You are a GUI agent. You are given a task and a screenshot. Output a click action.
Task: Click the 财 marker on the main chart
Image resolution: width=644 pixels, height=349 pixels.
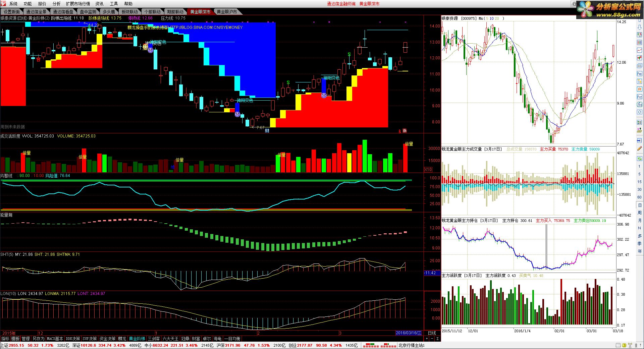pyautogui.click(x=267, y=131)
